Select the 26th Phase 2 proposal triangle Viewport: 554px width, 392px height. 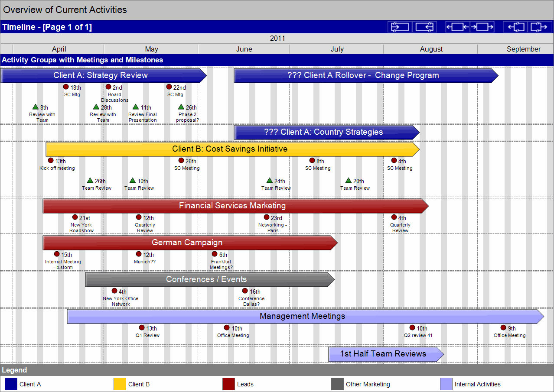click(181, 107)
